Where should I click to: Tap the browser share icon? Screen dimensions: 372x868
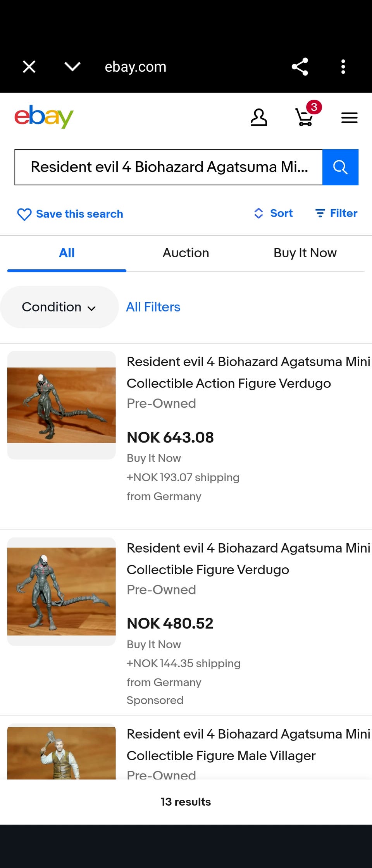pyautogui.click(x=300, y=67)
